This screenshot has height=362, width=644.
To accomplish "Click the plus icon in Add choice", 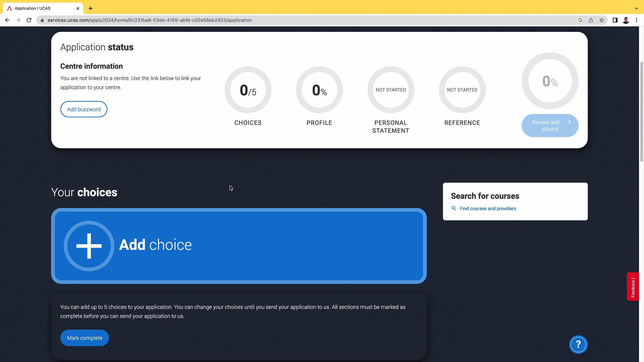I will tap(89, 246).
